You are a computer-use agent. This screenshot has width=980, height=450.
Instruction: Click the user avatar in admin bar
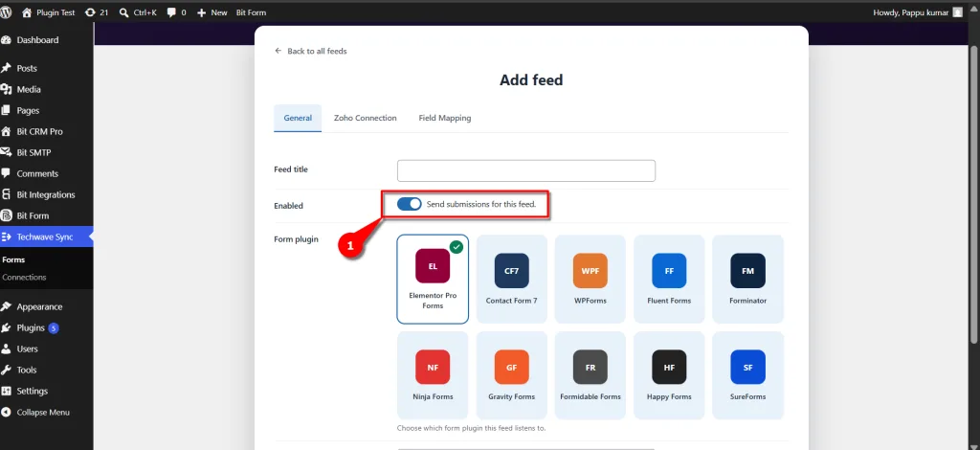tap(957, 11)
